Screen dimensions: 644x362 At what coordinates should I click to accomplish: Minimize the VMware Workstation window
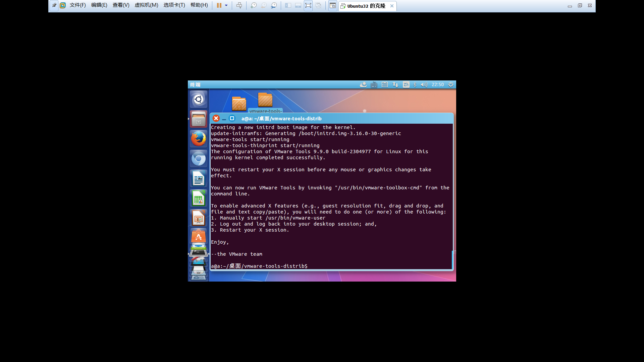(570, 6)
